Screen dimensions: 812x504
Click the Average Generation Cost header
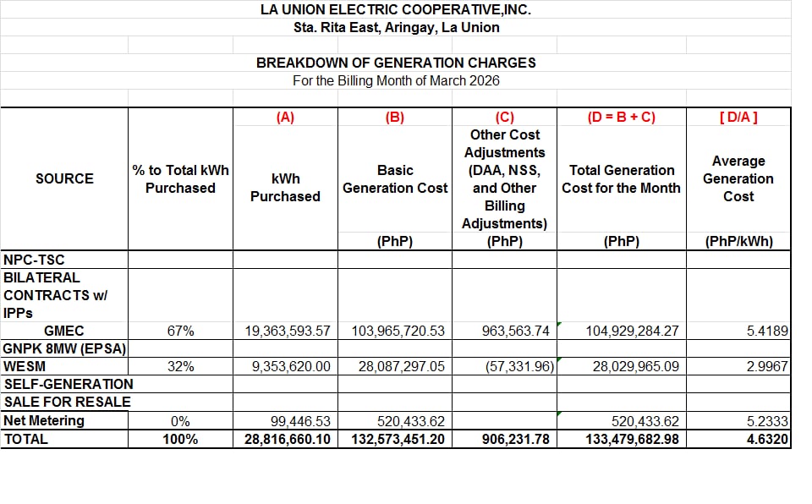click(738, 178)
